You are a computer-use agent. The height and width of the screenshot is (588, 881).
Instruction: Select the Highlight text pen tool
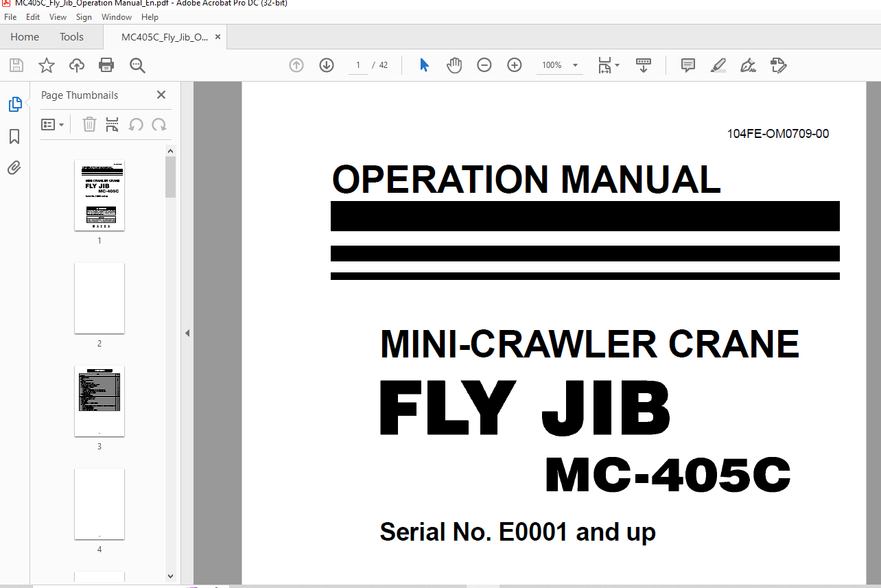coord(718,65)
